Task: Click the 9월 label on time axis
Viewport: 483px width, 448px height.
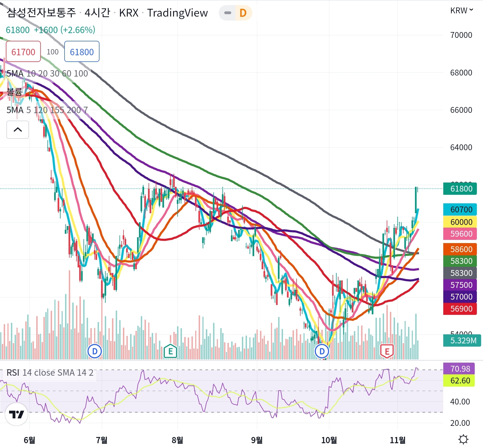Action: (x=257, y=440)
